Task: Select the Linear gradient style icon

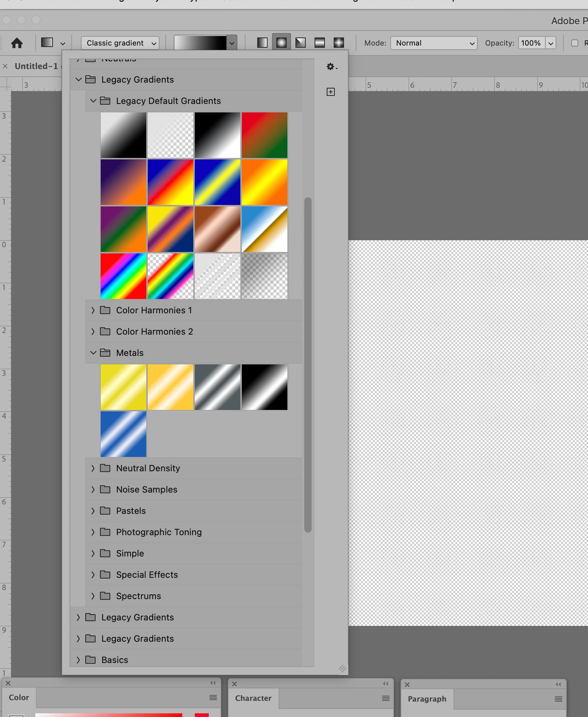Action: coord(262,43)
